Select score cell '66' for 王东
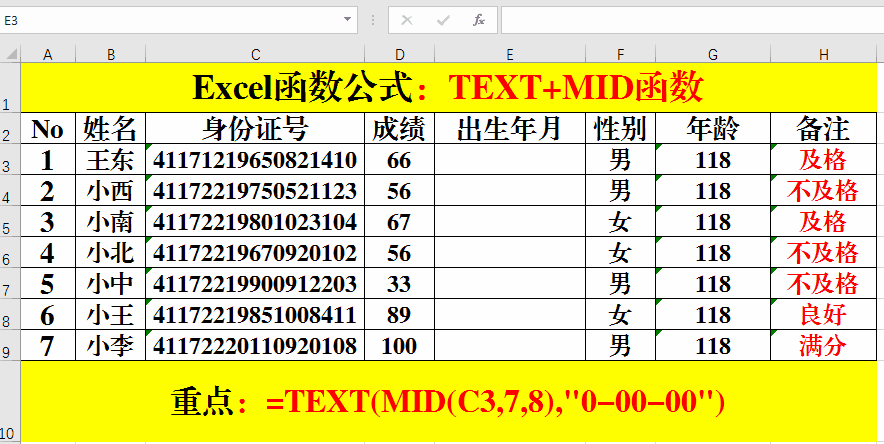This screenshot has height=444, width=884. [x=400, y=159]
